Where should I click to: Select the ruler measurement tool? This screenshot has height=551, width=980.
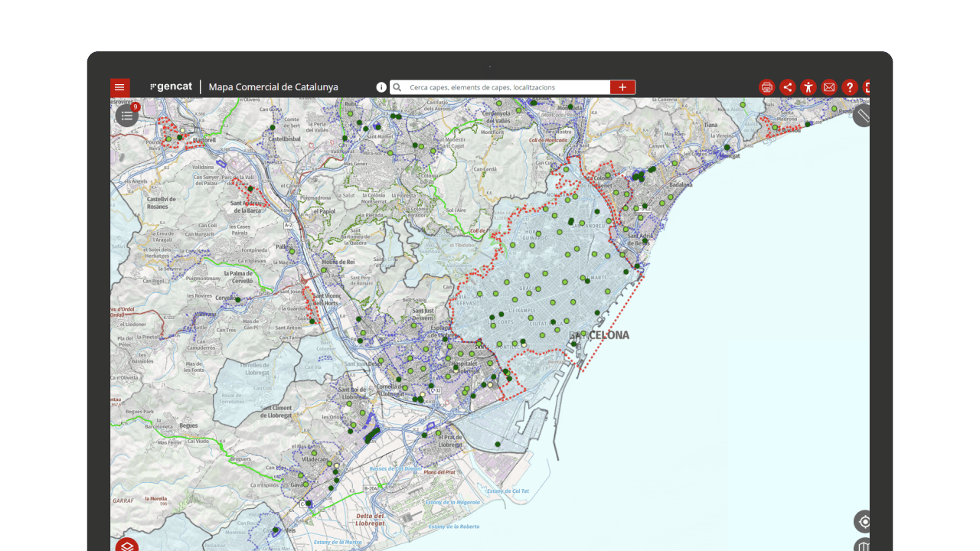click(863, 116)
